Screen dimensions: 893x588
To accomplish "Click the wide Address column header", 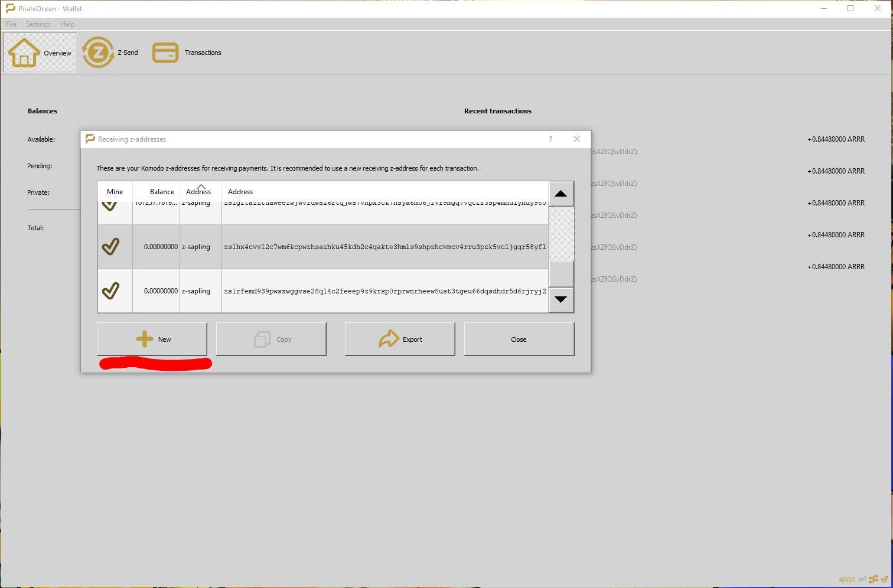I will tap(385, 192).
